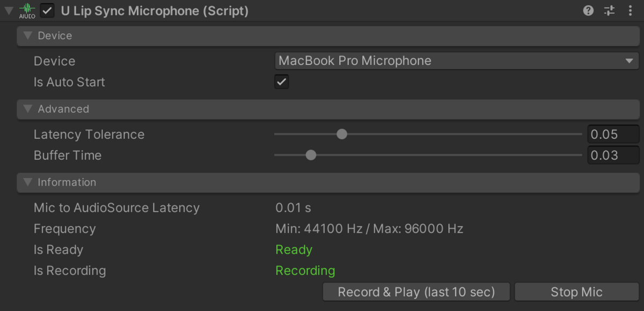Open the component presets icon
The width and height of the screenshot is (644, 311).
coord(609,11)
